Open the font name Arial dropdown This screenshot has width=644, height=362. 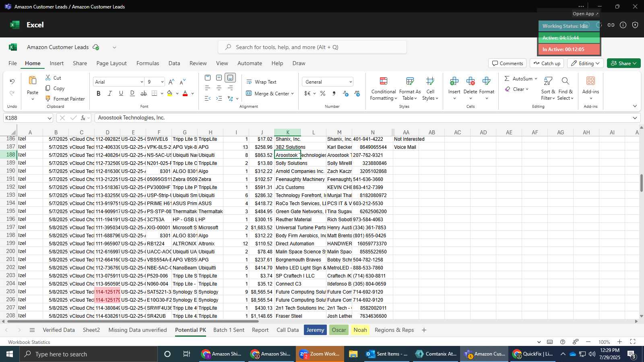[142, 82]
